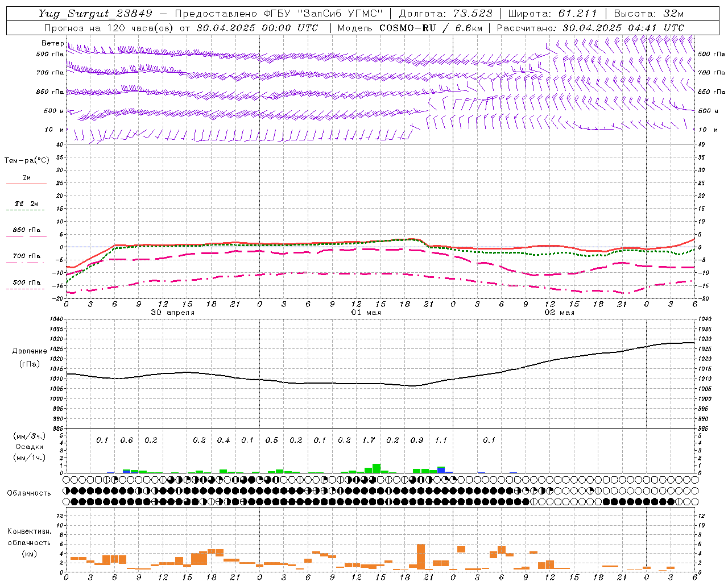This screenshot has height=582, width=728.
Task: Click the tallest orange convective cloud bar
Action: click(421, 556)
